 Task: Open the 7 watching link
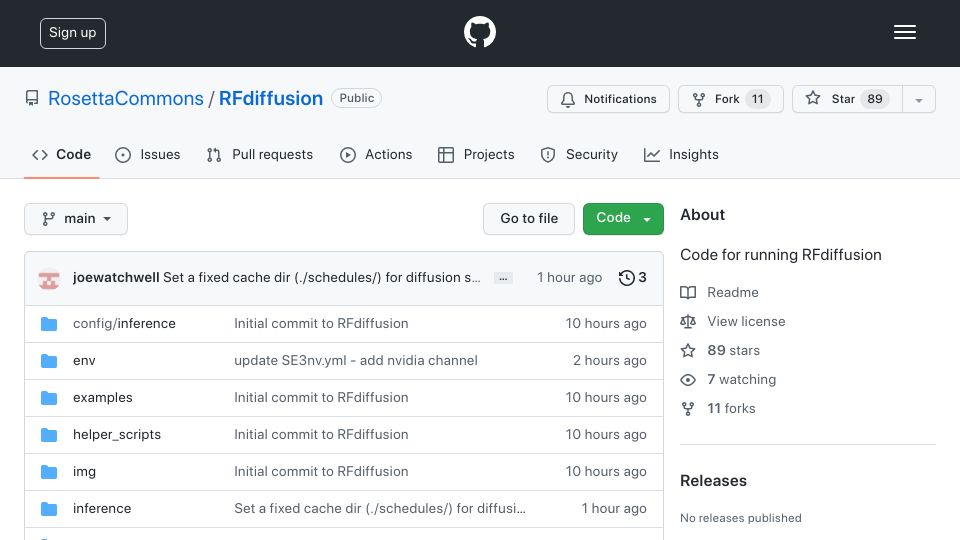click(741, 380)
